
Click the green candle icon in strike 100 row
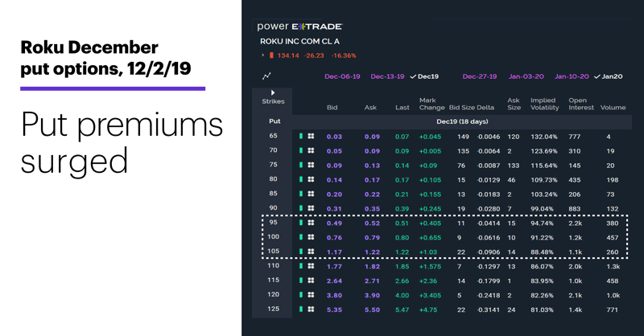[x=301, y=237]
